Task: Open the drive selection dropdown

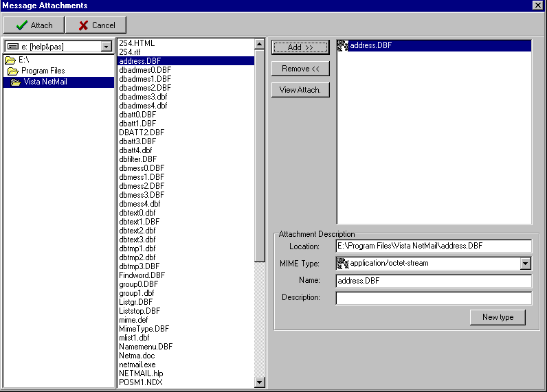Action: coord(106,47)
